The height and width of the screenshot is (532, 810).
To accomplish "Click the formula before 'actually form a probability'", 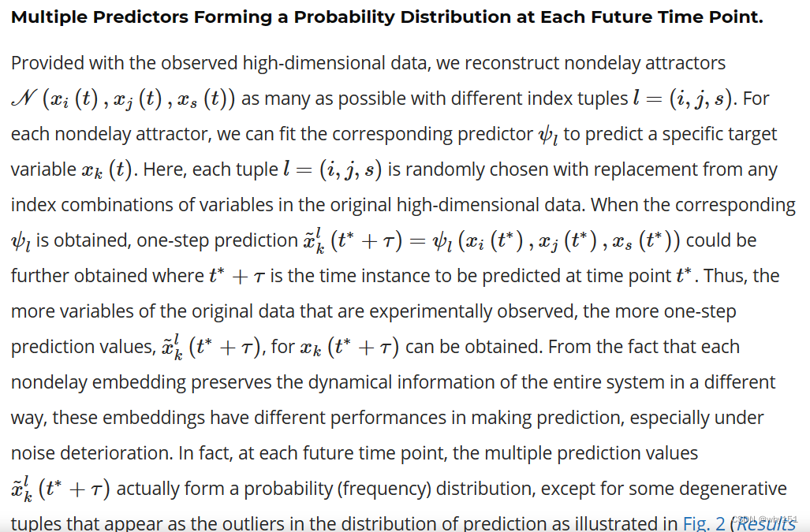I will [63, 489].
